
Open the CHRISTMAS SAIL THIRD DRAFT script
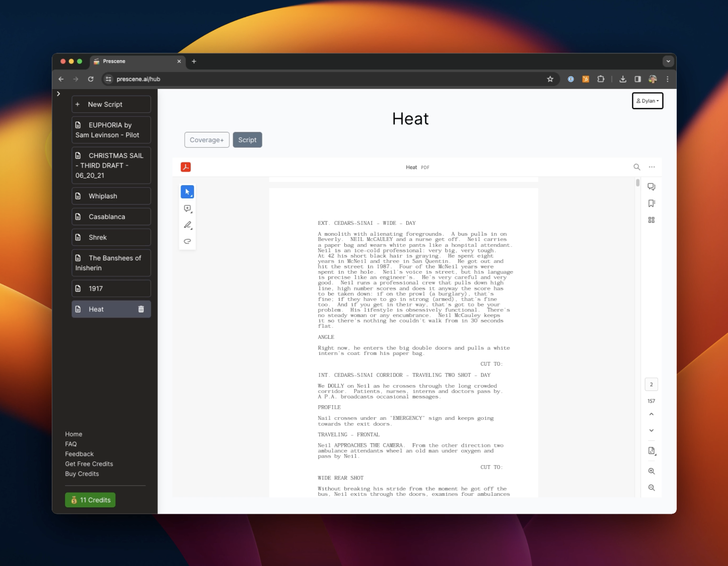pyautogui.click(x=111, y=165)
